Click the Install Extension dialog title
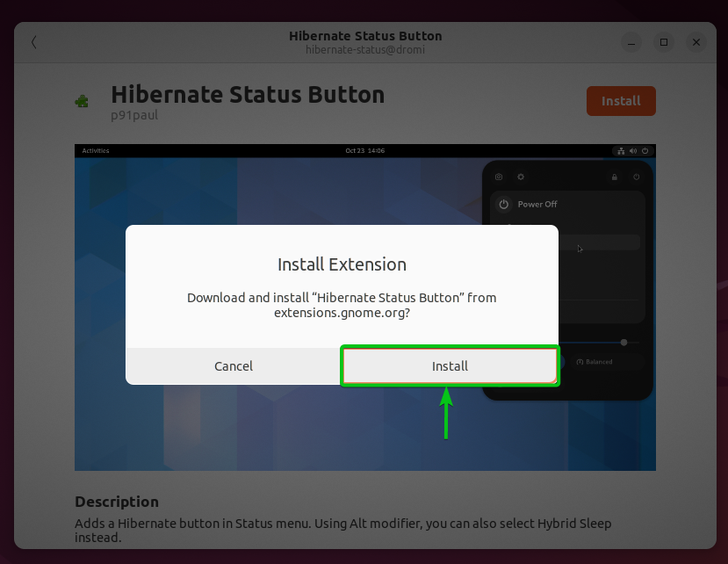Screen dimensions: 728x564 [342, 264]
